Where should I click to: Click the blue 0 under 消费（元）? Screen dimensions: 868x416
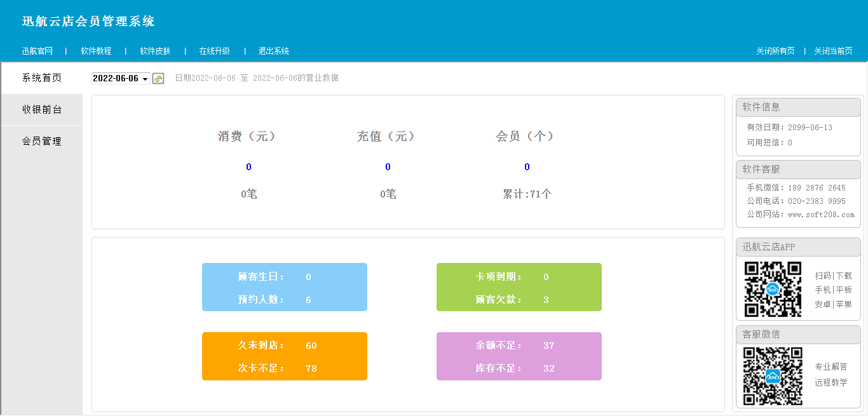248,167
